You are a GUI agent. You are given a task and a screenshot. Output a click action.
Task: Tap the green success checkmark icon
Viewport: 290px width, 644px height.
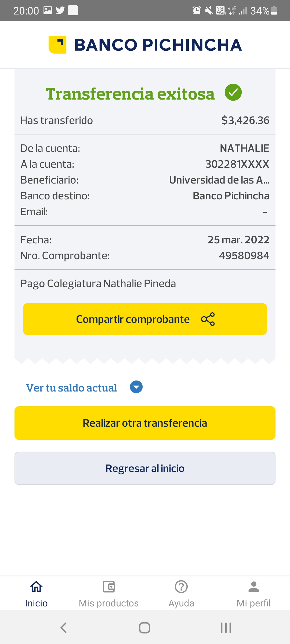coord(233,92)
